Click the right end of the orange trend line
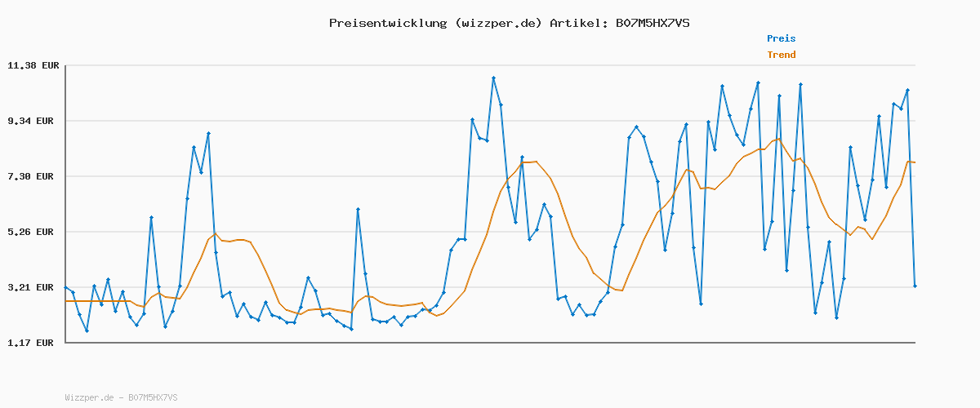The image size is (980, 408). click(915, 162)
